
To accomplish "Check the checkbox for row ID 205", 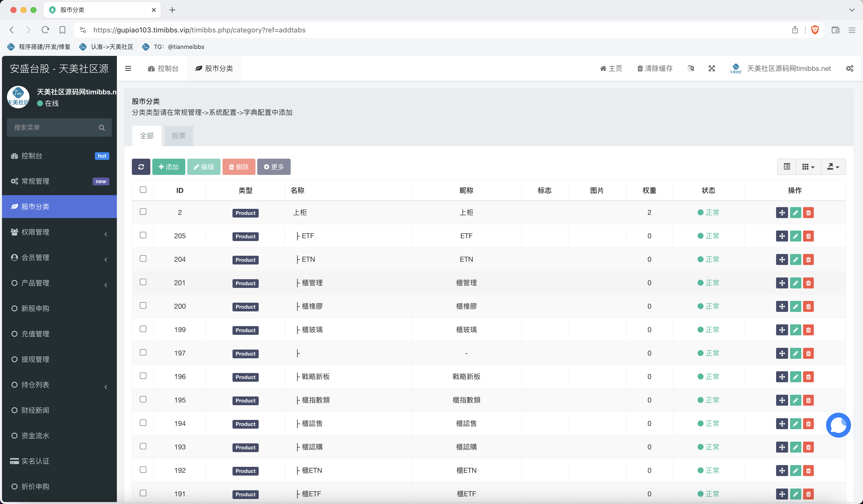I will [x=143, y=235].
